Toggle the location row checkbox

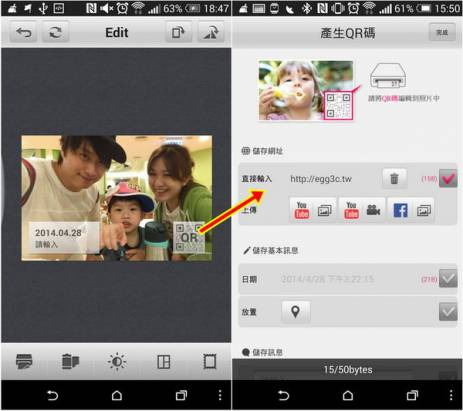point(448,312)
